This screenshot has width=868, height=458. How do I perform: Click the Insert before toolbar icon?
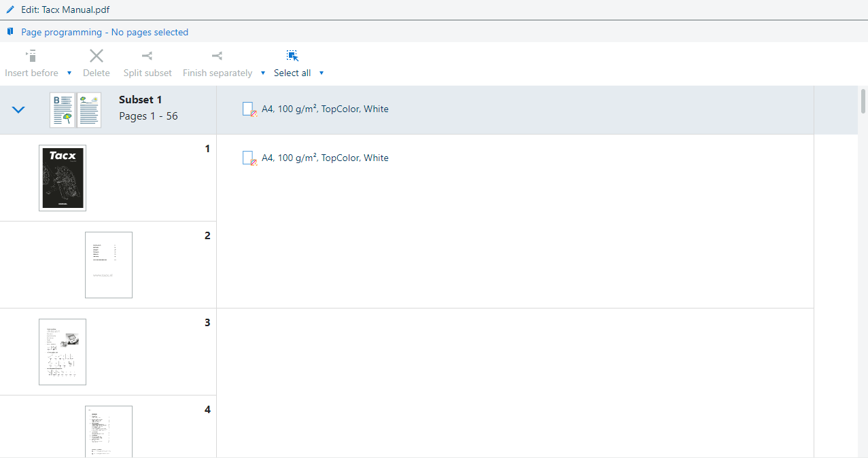point(31,56)
